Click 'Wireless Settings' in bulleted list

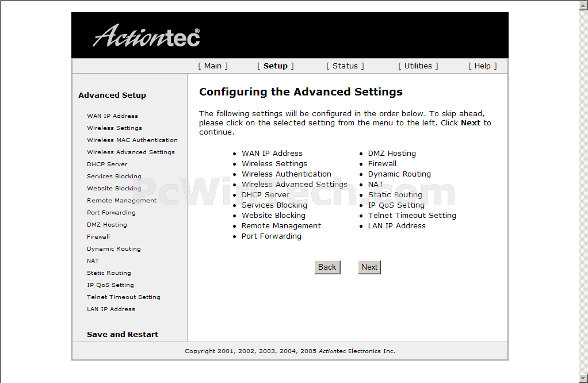[x=274, y=164]
